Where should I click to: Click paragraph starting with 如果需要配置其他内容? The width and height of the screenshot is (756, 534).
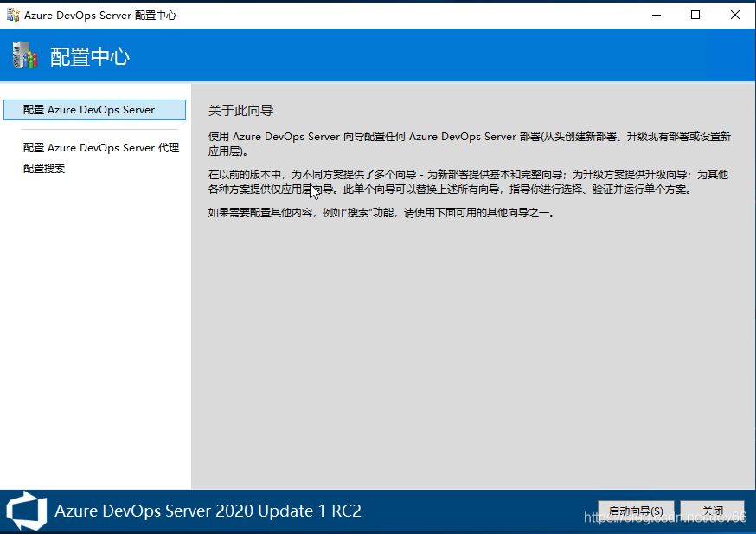click(x=381, y=213)
